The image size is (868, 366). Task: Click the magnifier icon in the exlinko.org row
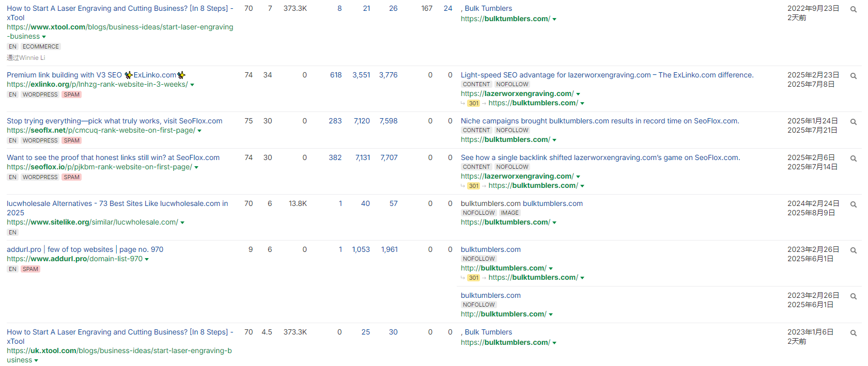[854, 76]
